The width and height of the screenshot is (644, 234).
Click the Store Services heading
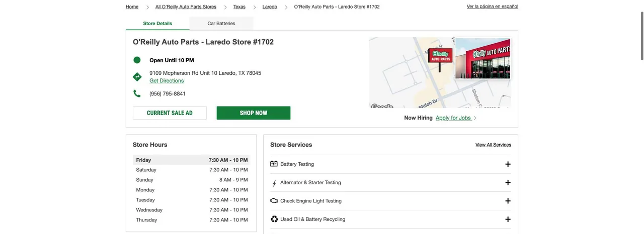(x=291, y=145)
